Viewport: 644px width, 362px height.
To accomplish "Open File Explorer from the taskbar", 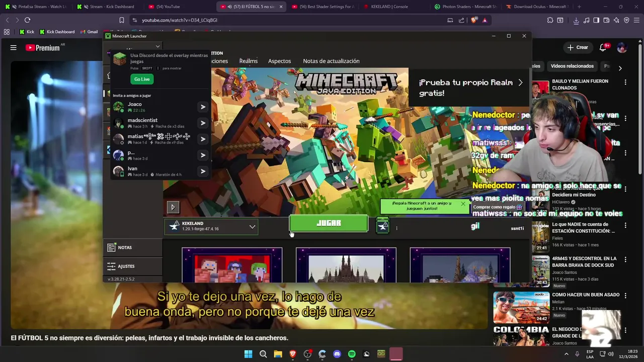I will (278, 354).
